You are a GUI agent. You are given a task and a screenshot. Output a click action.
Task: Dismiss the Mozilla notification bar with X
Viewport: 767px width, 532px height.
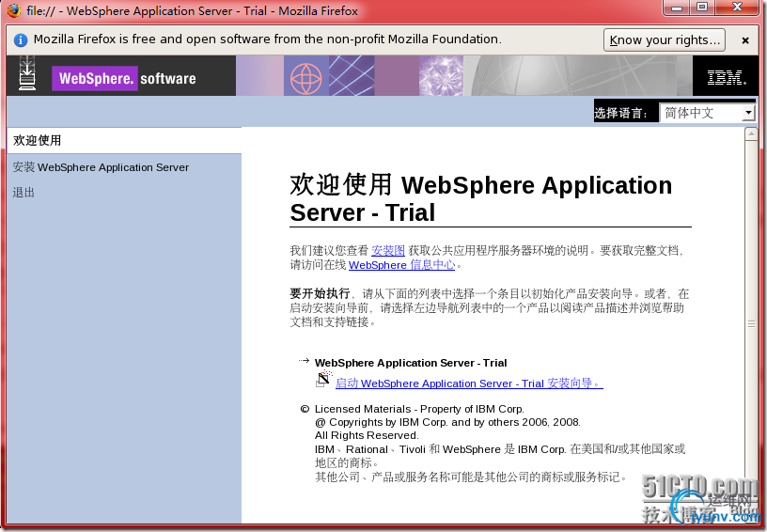point(745,40)
